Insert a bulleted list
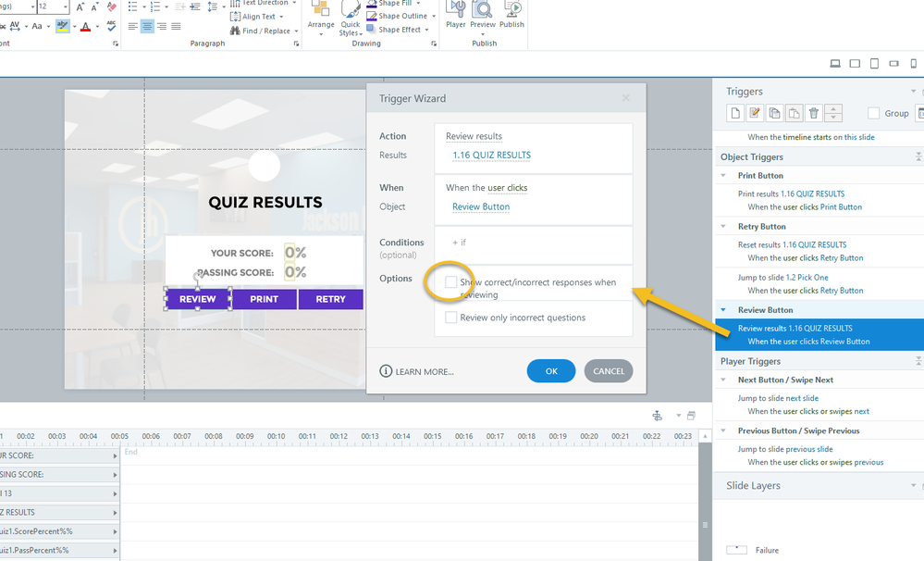This screenshot has width=924, height=561. tap(132, 6)
